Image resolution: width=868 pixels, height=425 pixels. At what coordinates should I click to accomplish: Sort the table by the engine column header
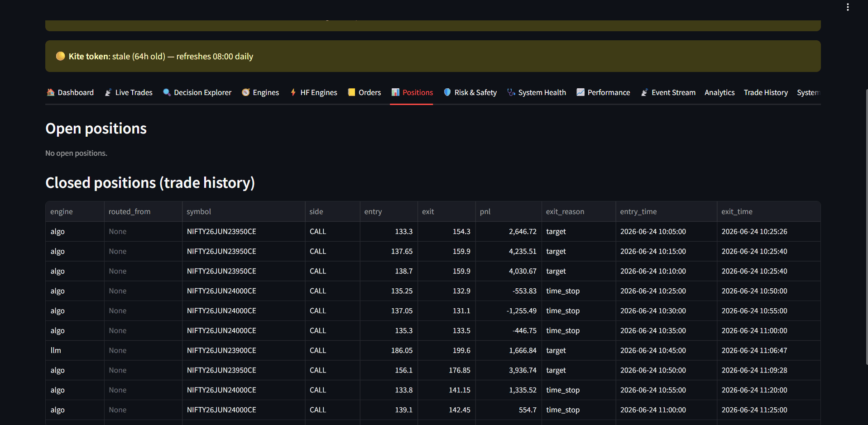click(75, 211)
